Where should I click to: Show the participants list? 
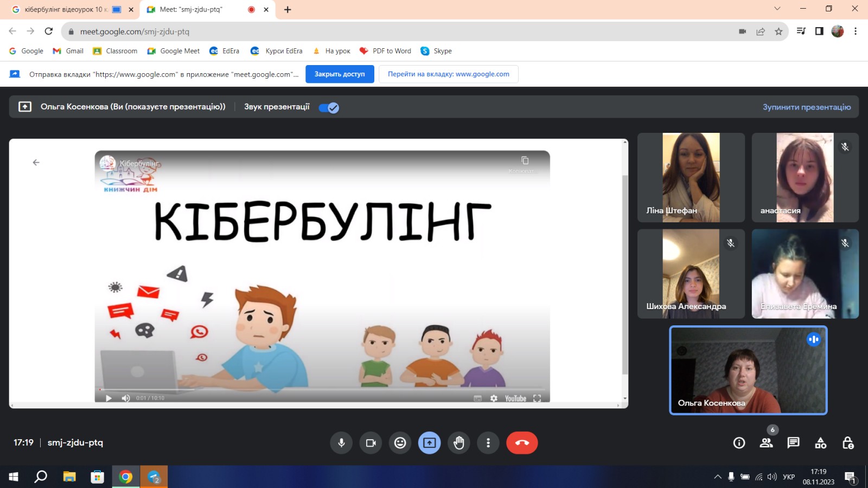pos(766,443)
